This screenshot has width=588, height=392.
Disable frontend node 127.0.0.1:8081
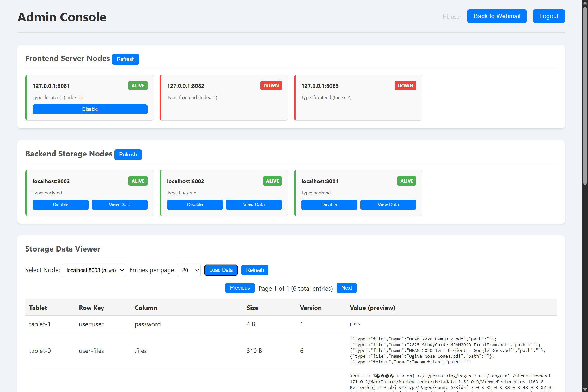coord(90,109)
